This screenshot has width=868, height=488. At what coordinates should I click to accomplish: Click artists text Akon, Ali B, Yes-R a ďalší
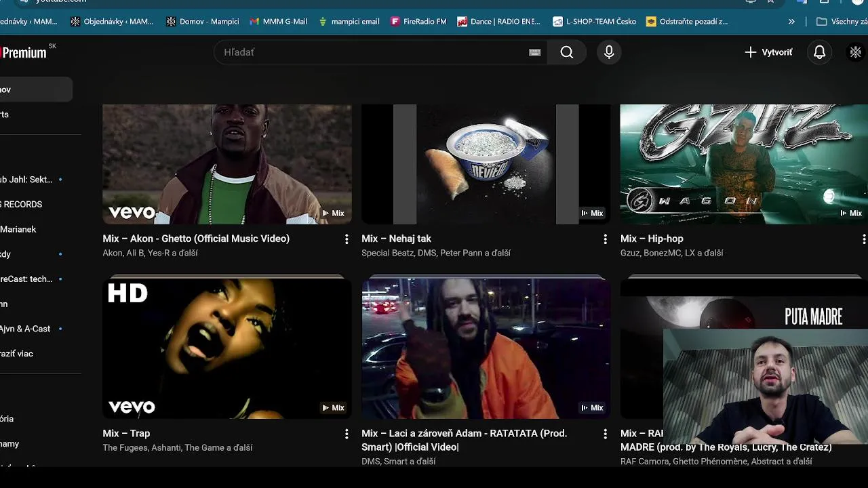150,253
